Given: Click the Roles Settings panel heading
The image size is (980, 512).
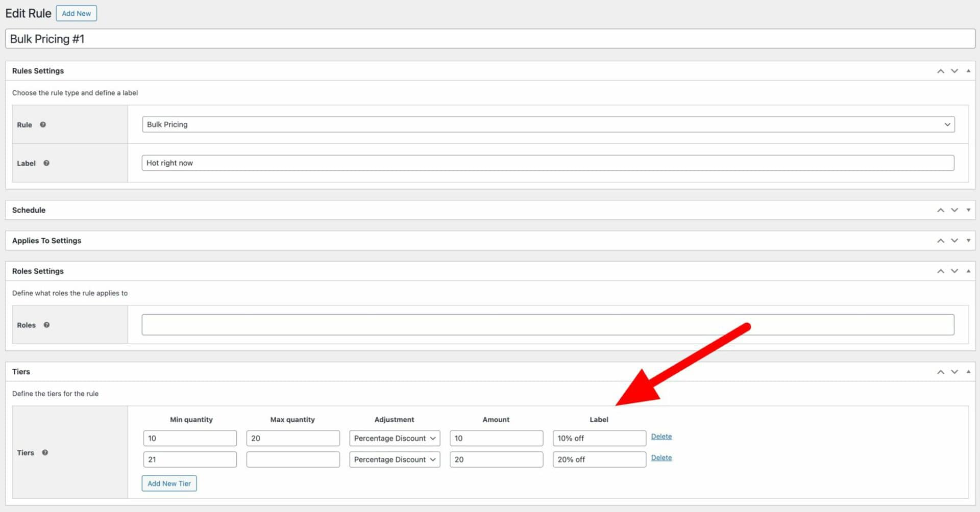Looking at the screenshot, I should [x=38, y=271].
